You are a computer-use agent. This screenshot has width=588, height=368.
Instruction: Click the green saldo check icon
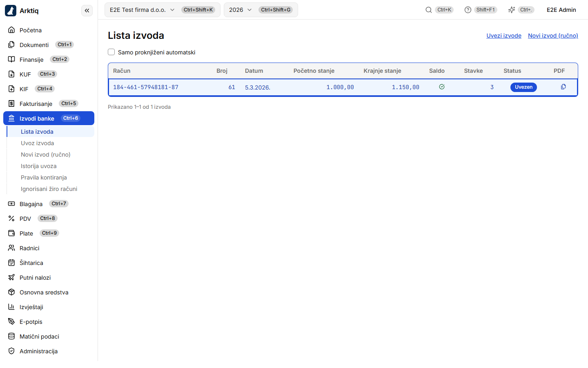coord(442,87)
